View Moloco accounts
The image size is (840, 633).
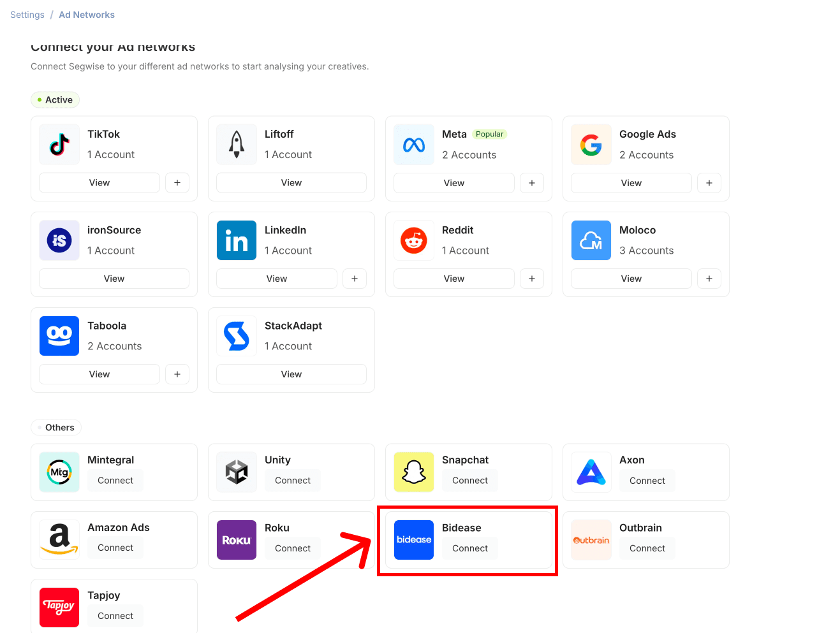pyautogui.click(x=631, y=279)
